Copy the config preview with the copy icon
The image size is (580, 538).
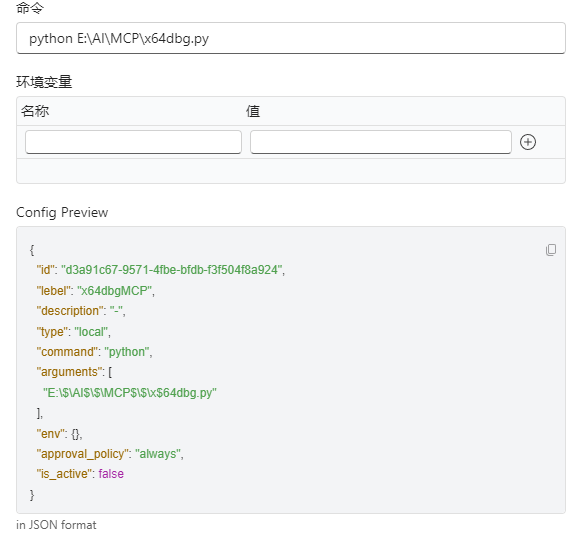coord(551,250)
